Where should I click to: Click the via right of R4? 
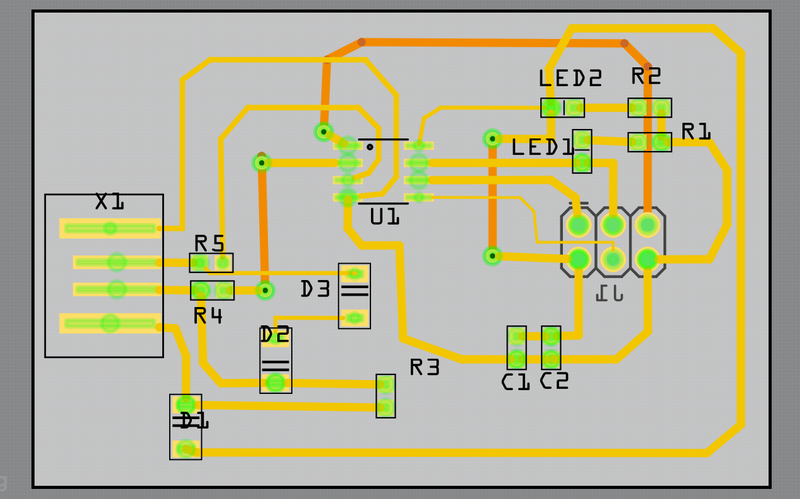click(x=265, y=290)
